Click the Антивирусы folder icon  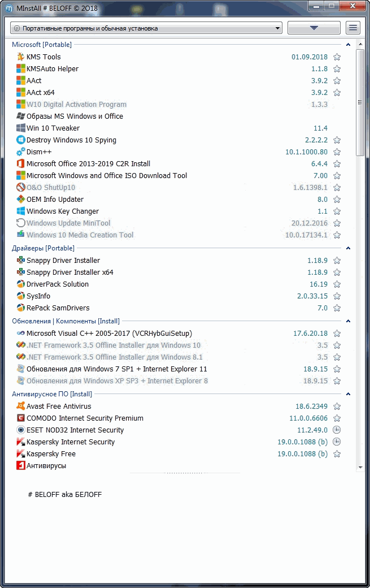tap(20, 466)
